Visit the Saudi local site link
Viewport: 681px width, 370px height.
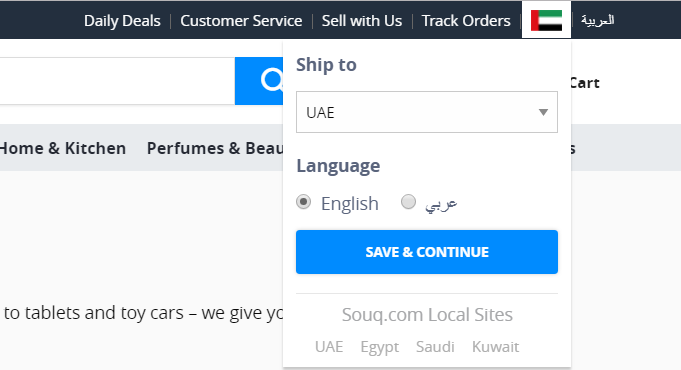tap(435, 347)
